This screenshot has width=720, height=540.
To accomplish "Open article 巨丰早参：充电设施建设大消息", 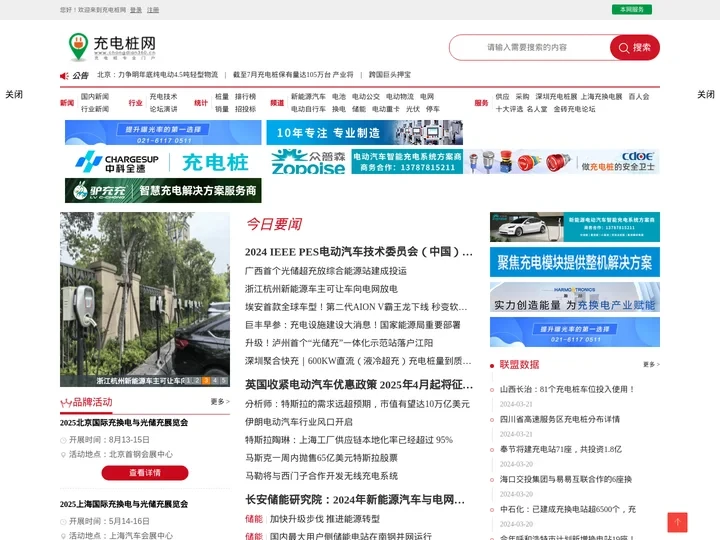I will 352,325.
